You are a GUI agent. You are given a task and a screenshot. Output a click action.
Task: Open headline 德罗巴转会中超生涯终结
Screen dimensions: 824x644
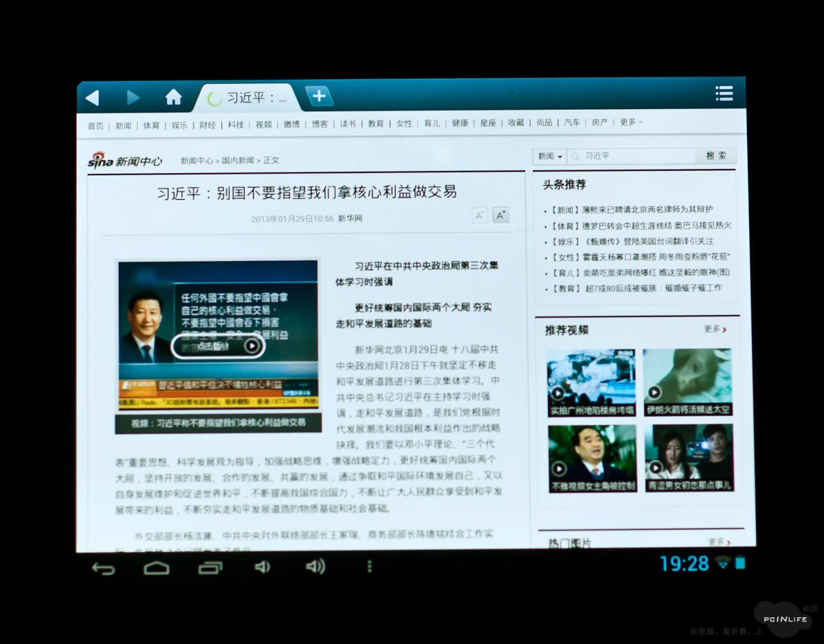[x=656, y=225]
